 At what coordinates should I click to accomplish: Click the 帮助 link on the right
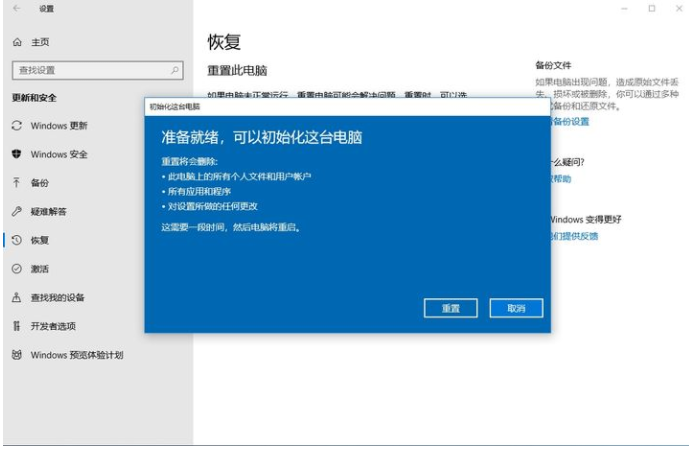(x=561, y=179)
